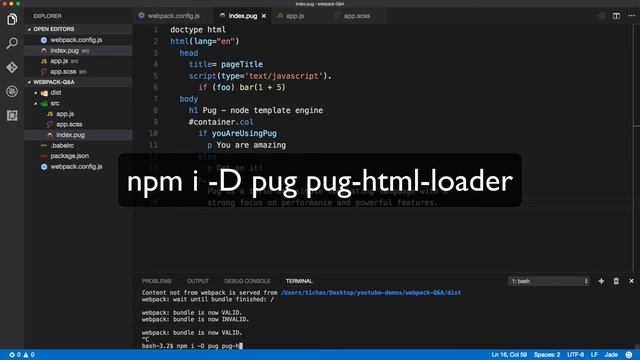Switch to the Output panel tab
This screenshot has height=360, width=640.
pyautogui.click(x=198, y=281)
